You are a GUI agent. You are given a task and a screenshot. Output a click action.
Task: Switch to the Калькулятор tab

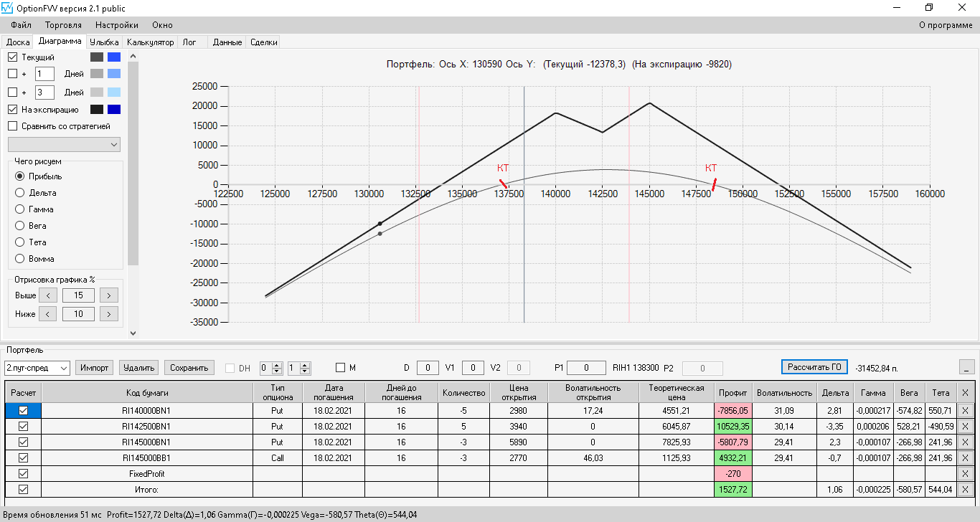click(x=151, y=42)
